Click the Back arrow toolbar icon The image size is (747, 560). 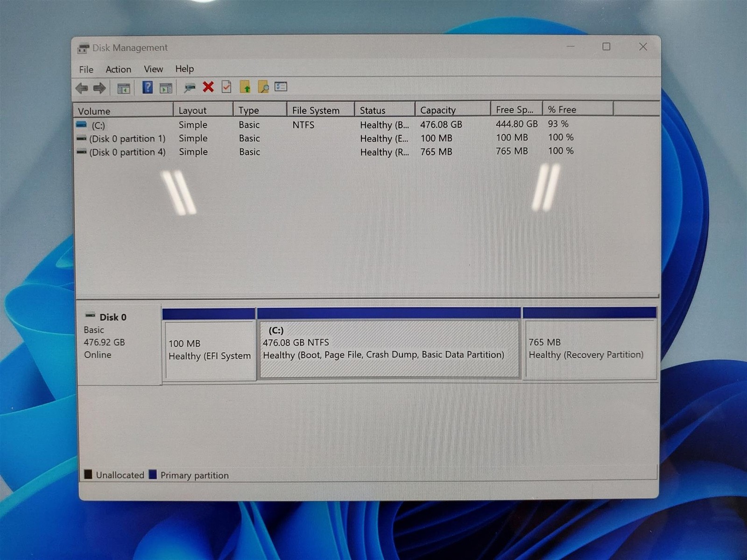82,88
